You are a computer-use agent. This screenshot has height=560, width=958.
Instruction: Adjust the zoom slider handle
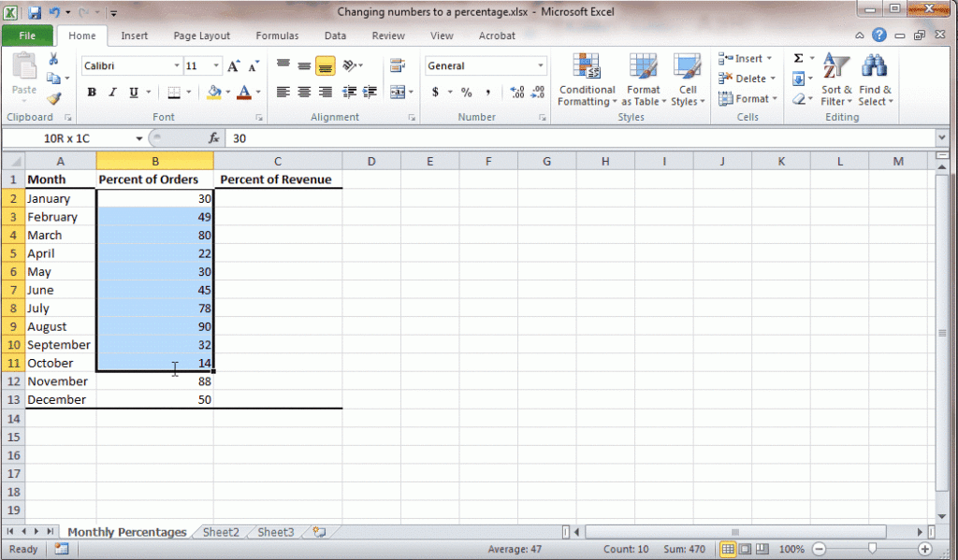[x=873, y=549]
